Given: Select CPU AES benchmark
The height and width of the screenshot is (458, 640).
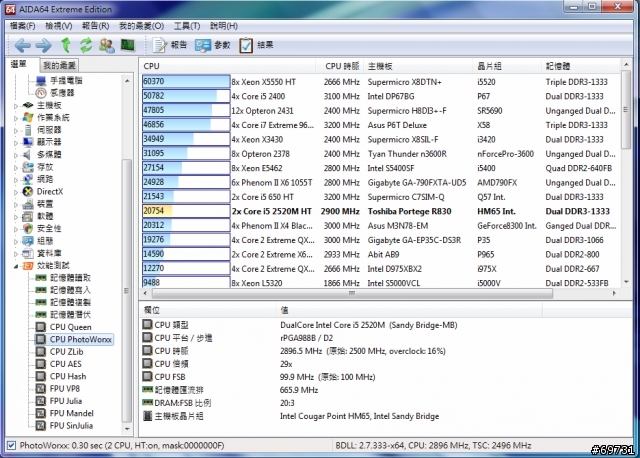Looking at the screenshot, I should click(x=65, y=364).
